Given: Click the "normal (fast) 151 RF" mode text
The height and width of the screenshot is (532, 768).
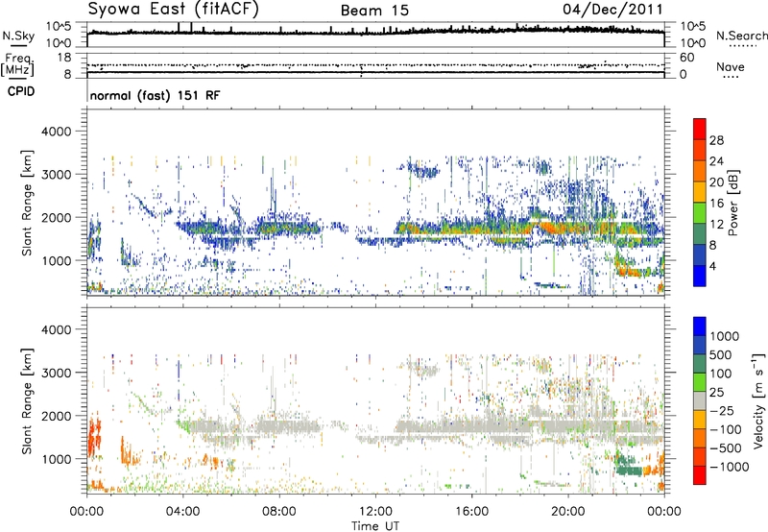Looking at the screenshot, I should tap(155, 95).
